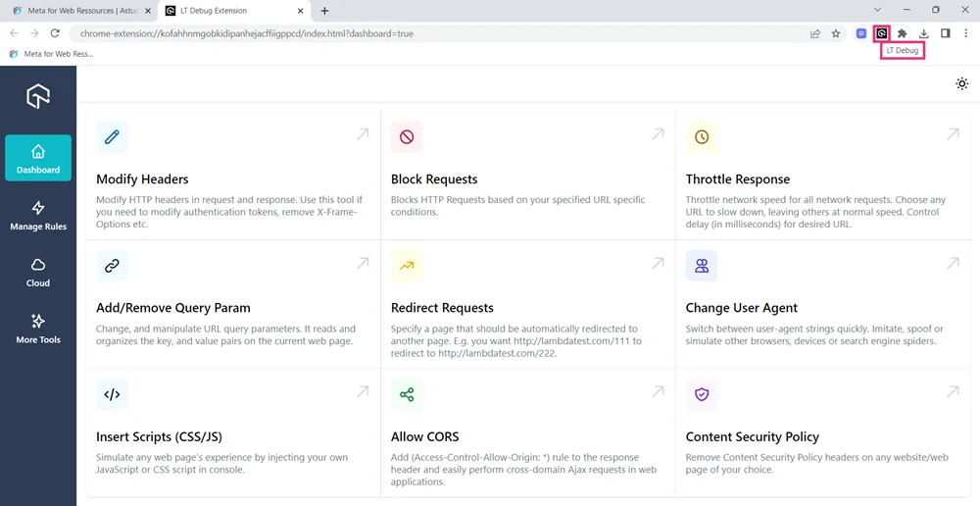The image size is (980, 506).
Task: Click the browser forward arrow
Action: point(34,33)
